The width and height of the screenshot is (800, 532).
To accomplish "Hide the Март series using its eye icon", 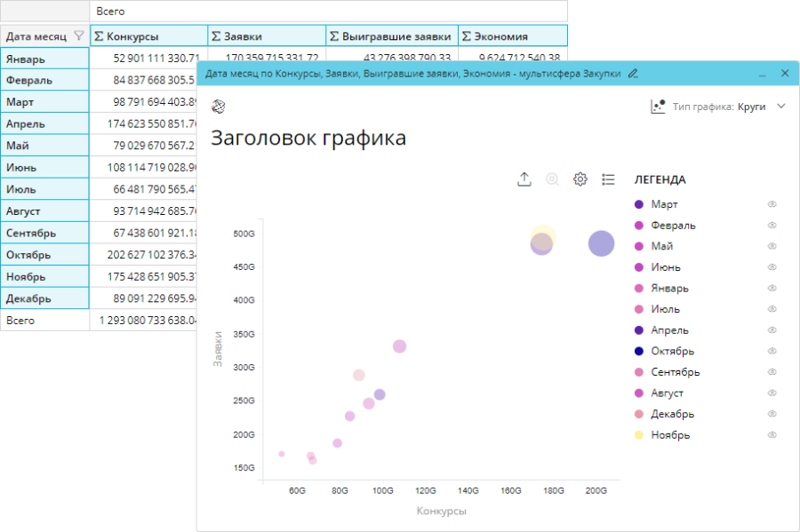I will tap(772, 204).
